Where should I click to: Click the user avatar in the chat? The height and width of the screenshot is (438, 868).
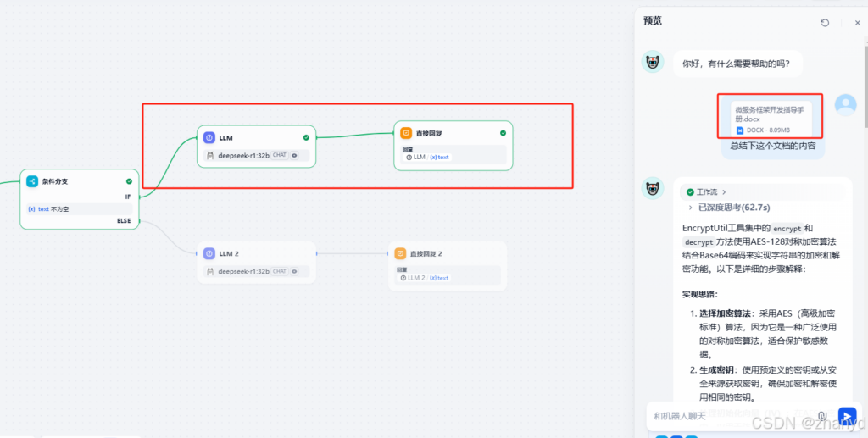845,104
